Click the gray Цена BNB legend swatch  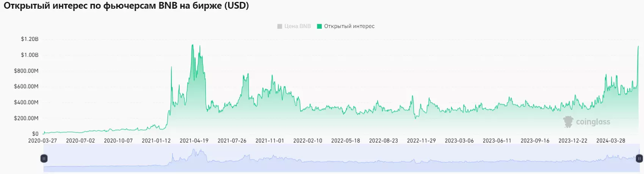(x=280, y=26)
